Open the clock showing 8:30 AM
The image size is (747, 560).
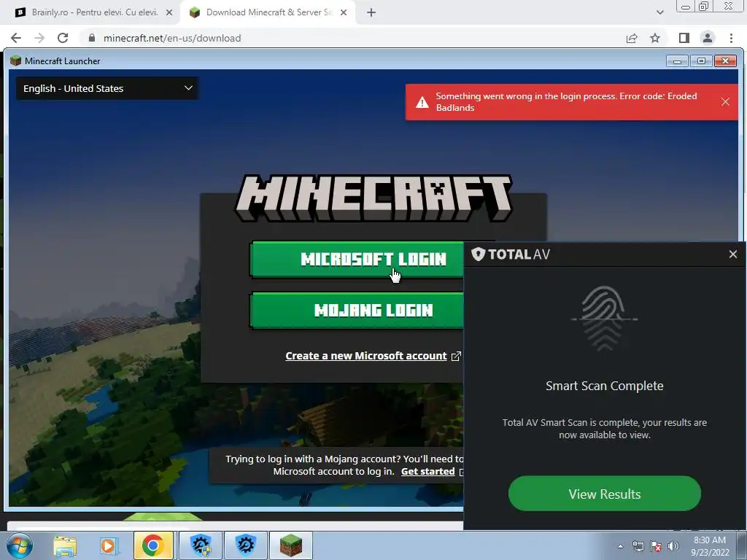pos(710,546)
